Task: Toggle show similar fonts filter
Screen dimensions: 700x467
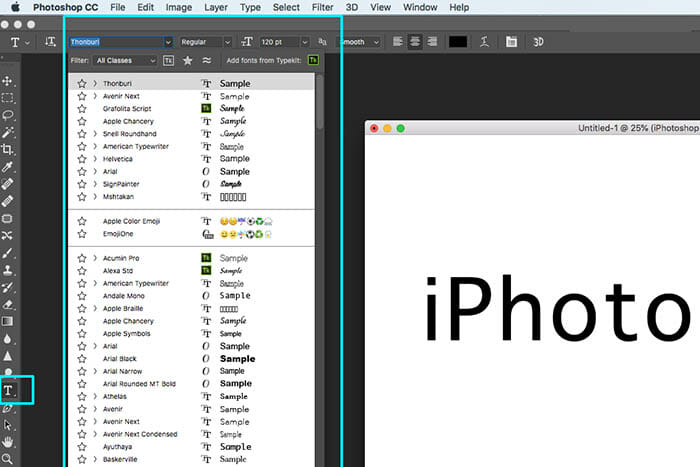Action: tap(206, 60)
